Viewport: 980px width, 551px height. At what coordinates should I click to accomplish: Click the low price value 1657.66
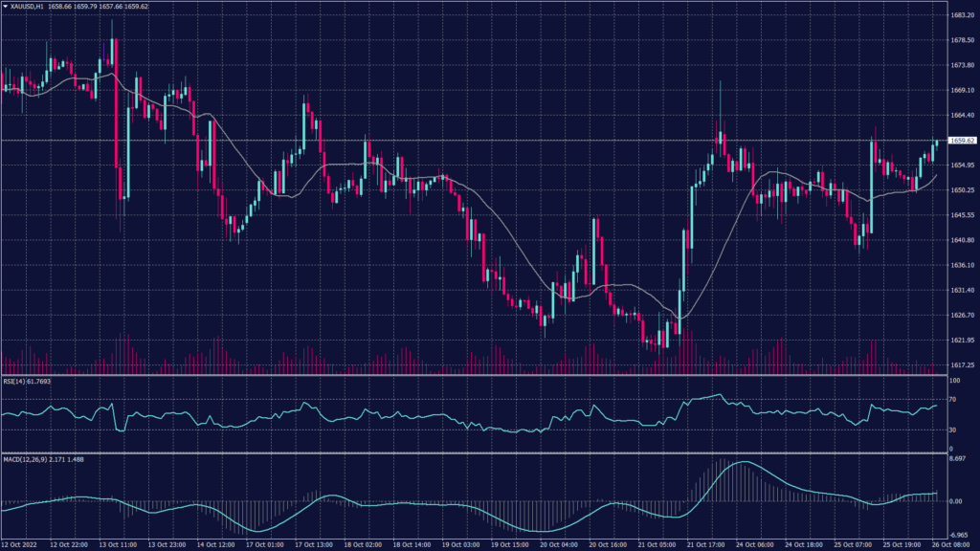109,7
